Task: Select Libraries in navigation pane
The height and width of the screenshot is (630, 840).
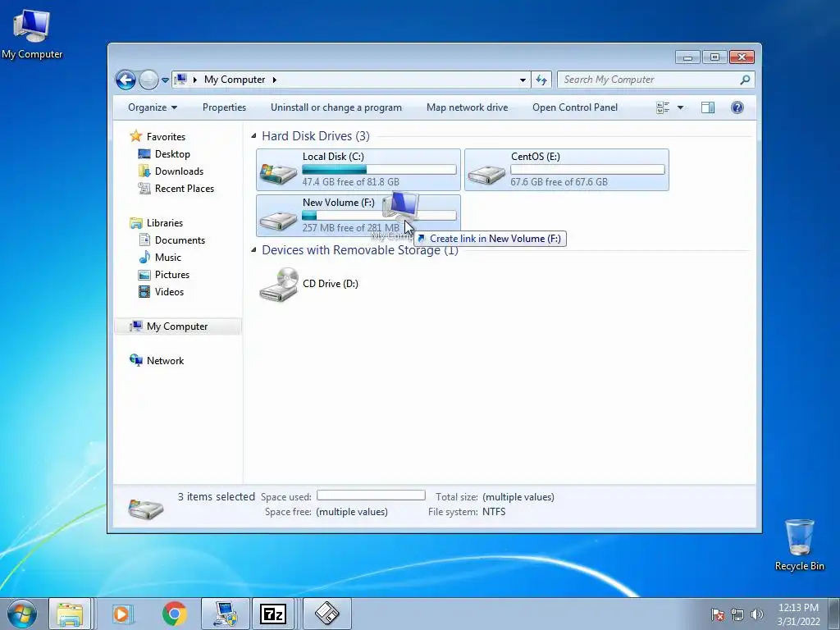Action: click(156, 223)
